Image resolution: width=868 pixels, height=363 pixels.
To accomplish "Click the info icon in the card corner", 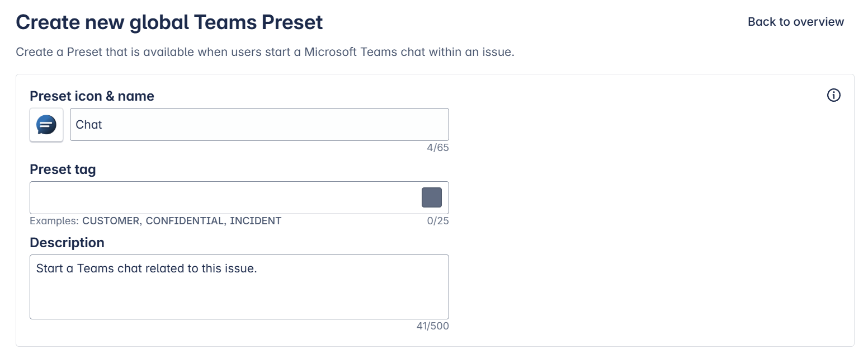I will point(833,96).
